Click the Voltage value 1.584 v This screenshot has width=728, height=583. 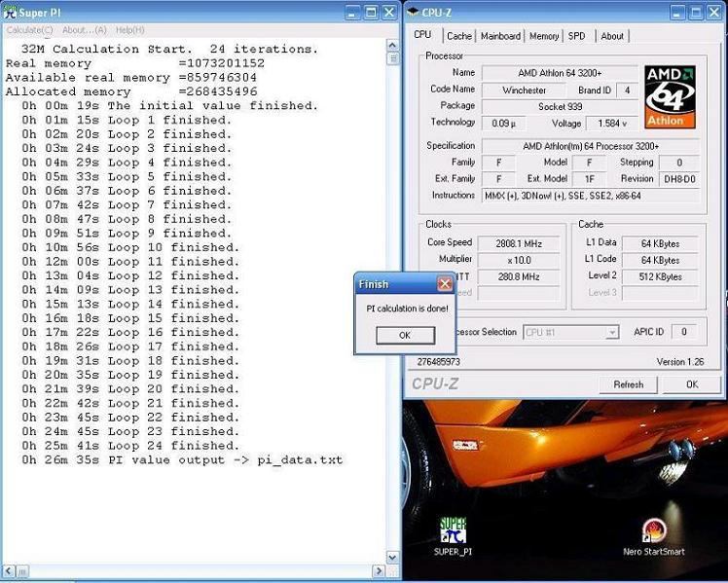tap(612, 124)
